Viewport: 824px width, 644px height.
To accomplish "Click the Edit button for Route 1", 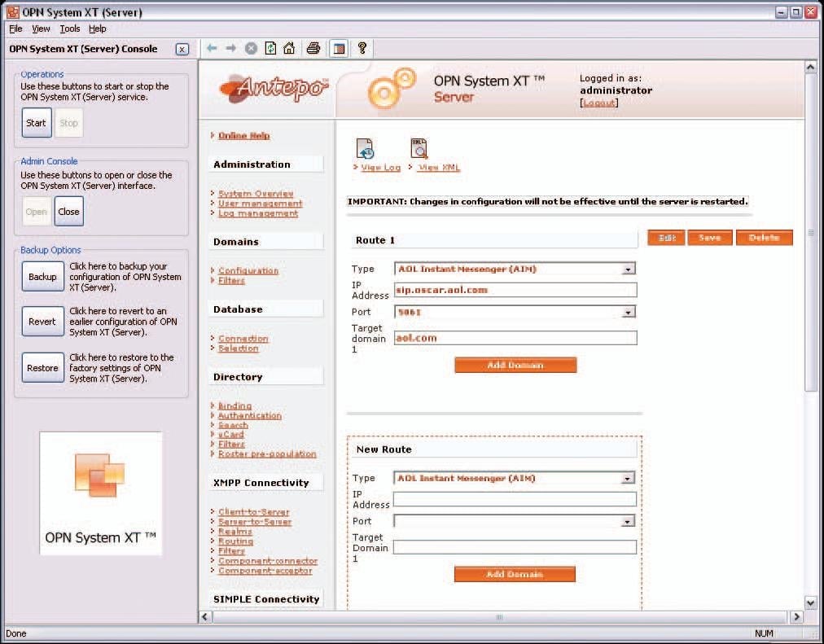I will (x=666, y=238).
